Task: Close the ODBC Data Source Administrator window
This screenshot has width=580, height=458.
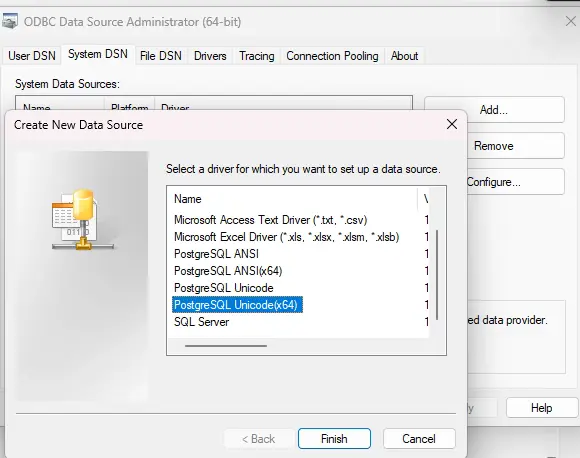Action: coord(571,21)
